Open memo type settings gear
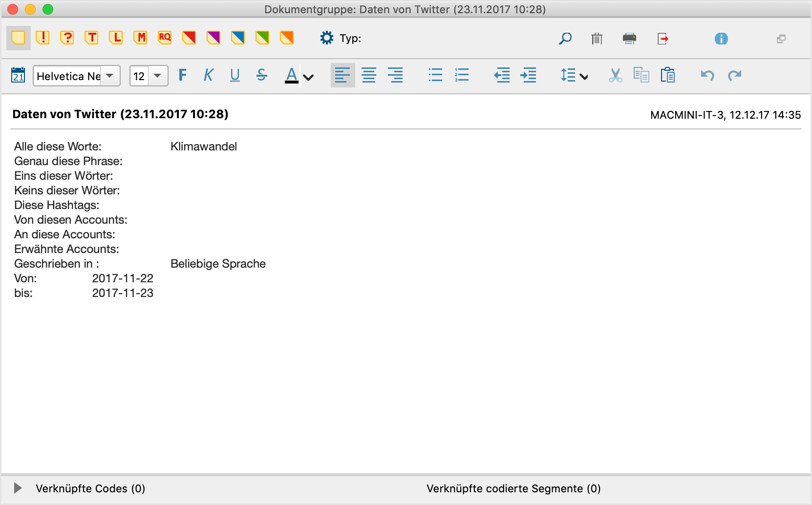This screenshot has width=812, height=505. tap(326, 38)
